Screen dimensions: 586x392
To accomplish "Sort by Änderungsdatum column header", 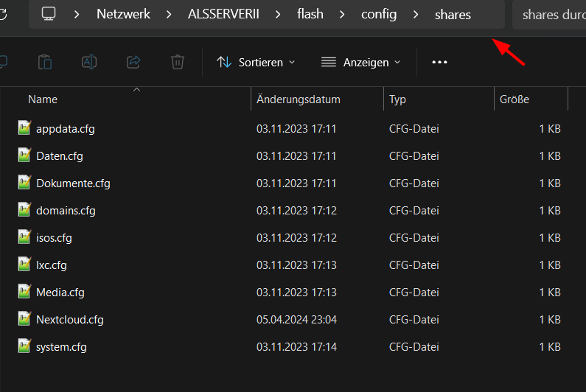I will 299,99.
